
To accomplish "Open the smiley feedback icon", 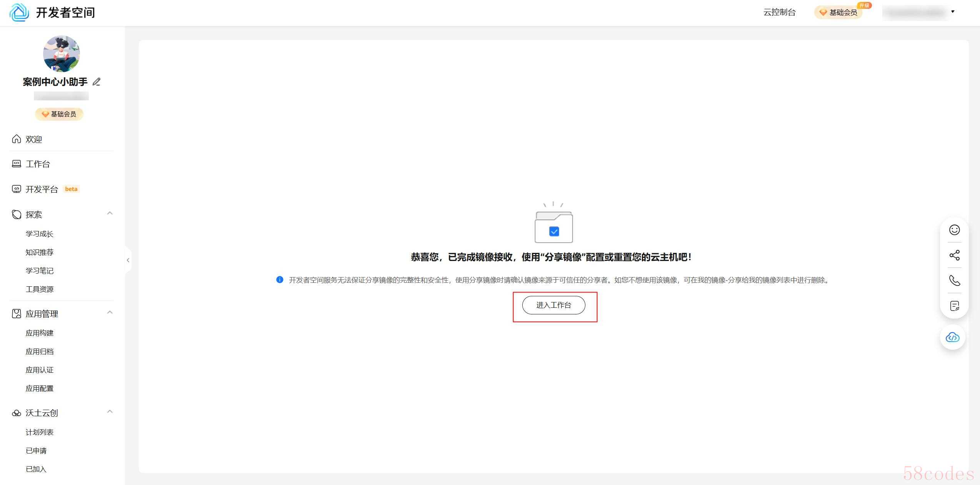I will click(954, 230).
